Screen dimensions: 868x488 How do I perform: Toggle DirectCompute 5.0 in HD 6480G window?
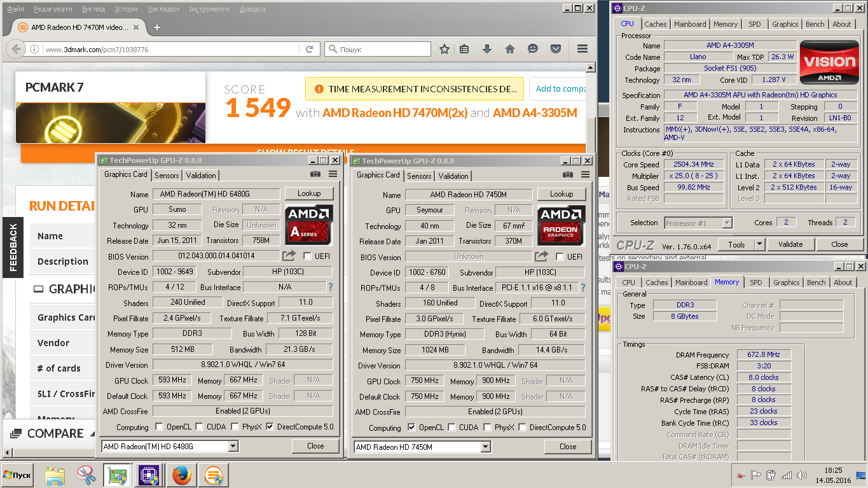click(x=270, y=426)
